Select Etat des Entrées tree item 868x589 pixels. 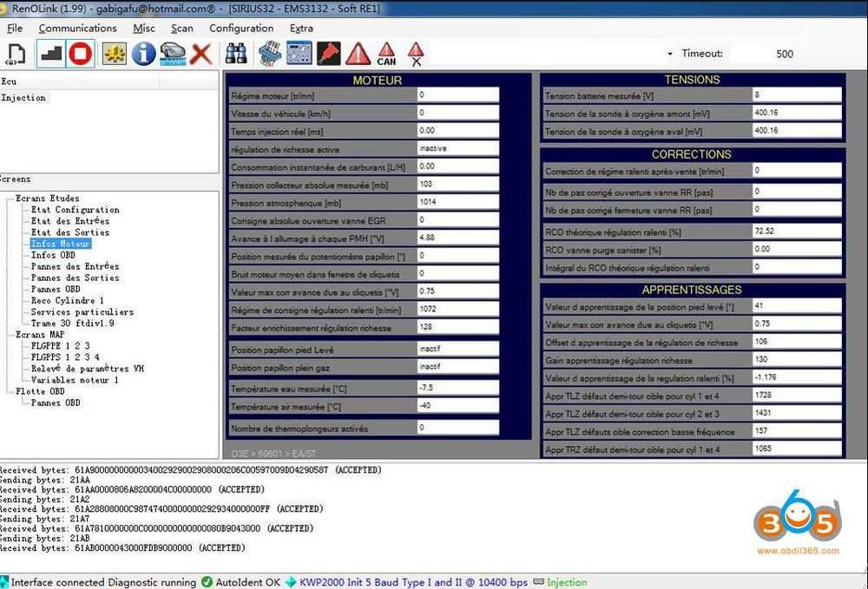(x=70, y=221)
